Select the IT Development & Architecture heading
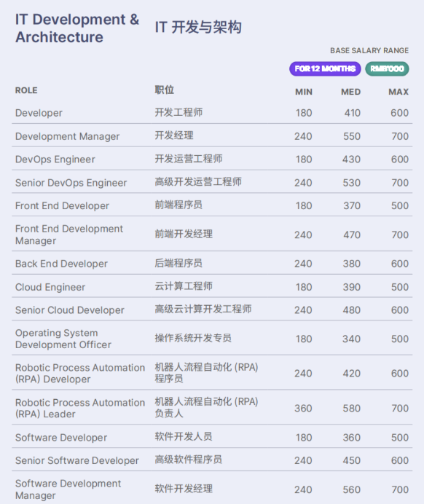424x504 pixels. (77, 28)
